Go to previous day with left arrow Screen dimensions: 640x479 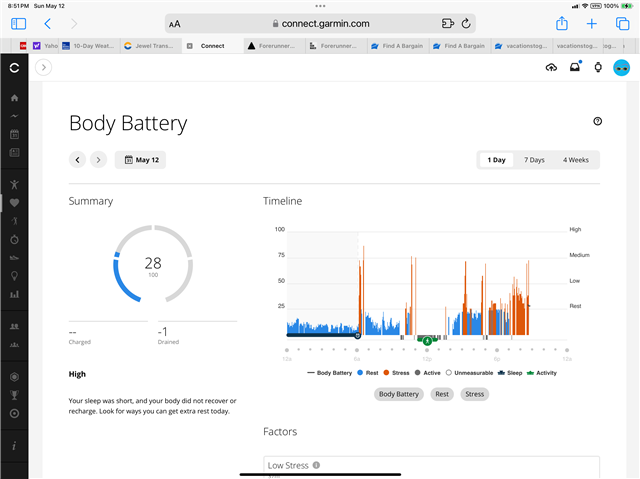point(77,159)
